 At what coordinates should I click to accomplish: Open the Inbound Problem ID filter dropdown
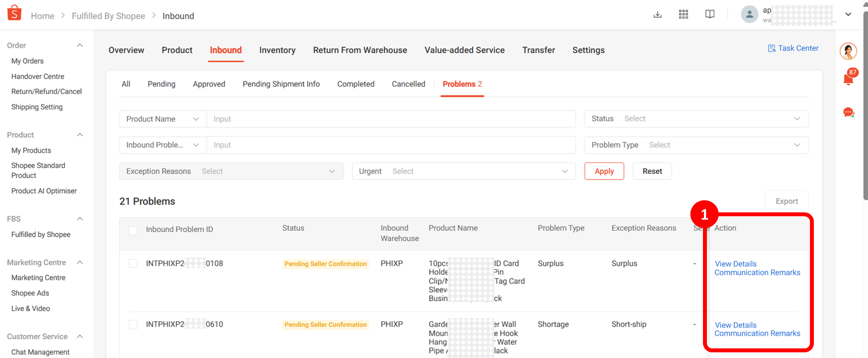pyautogui.click(x=163, y=145)
